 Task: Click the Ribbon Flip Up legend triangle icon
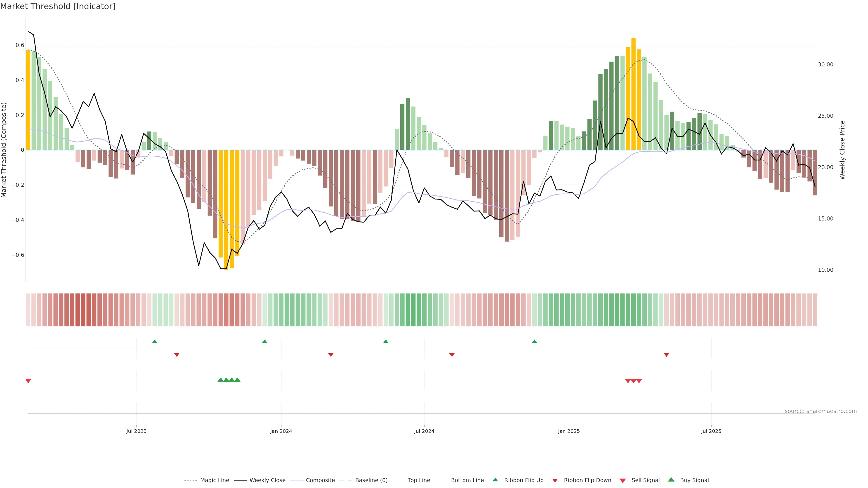point(495,480)
